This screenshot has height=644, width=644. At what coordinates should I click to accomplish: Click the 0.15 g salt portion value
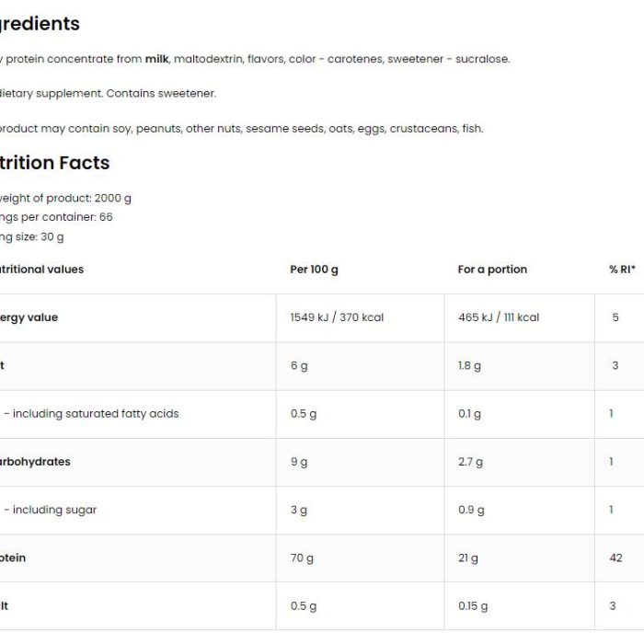473,606
